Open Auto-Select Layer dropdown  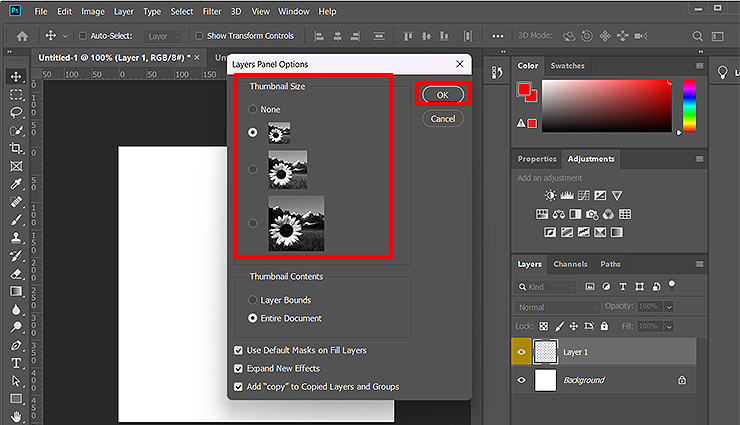(x=162, y=36)
